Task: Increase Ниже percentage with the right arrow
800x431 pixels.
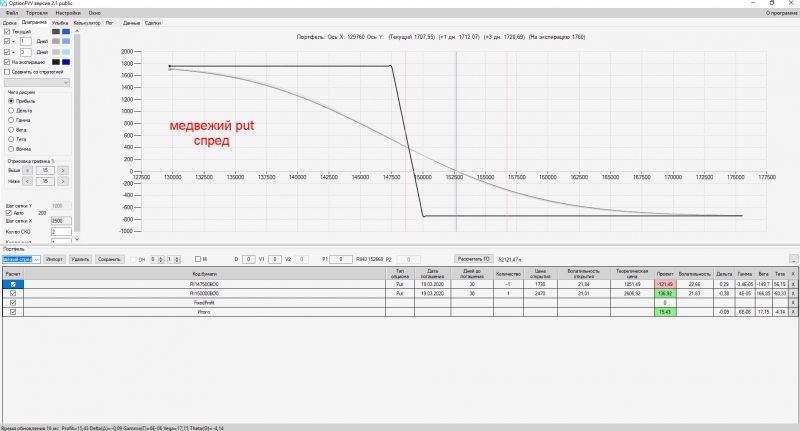Action: pyautogui.click(x=63, y=181)
